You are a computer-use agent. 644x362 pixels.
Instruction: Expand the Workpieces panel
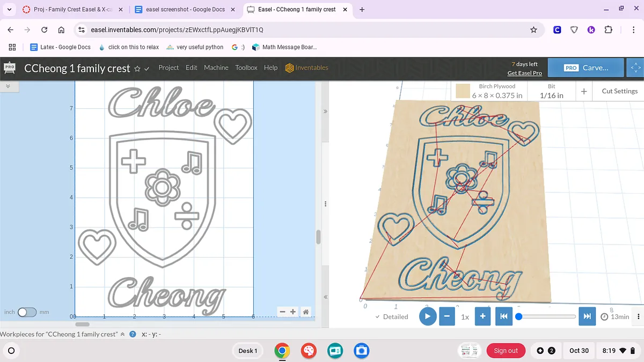122,334
